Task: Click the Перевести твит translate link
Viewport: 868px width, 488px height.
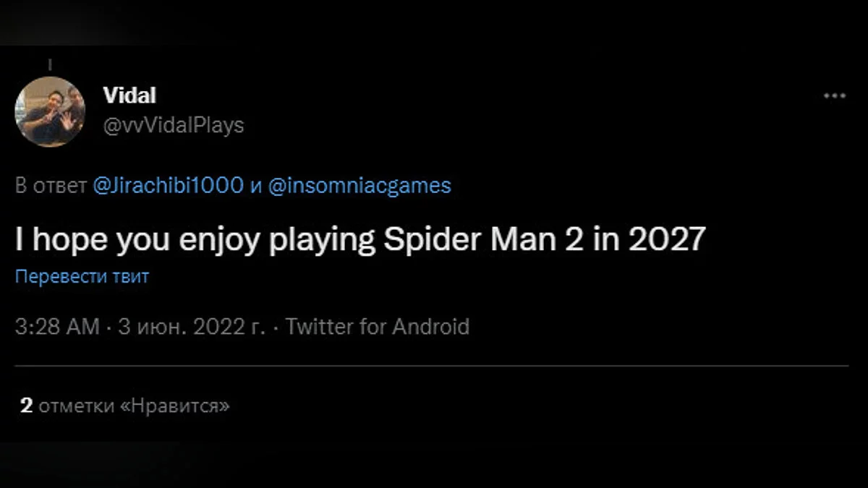Action: coord(82,278)
